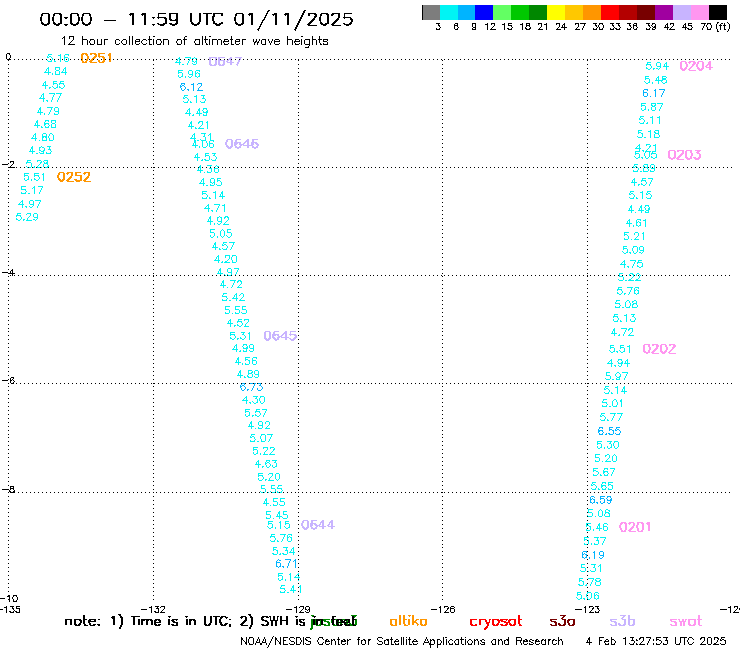Select the 6.17 wave height reading

click(654, 93)
